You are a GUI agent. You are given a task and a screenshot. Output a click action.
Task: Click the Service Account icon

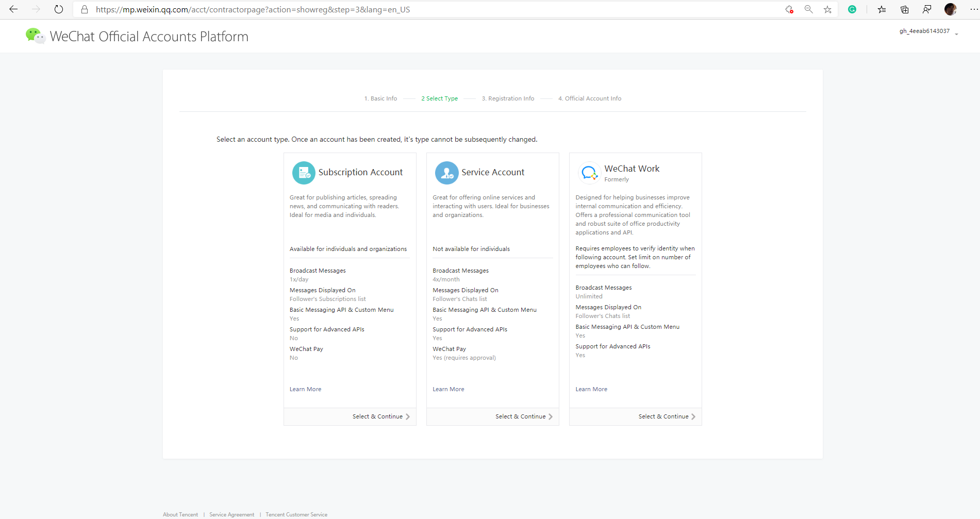(446, 173)
